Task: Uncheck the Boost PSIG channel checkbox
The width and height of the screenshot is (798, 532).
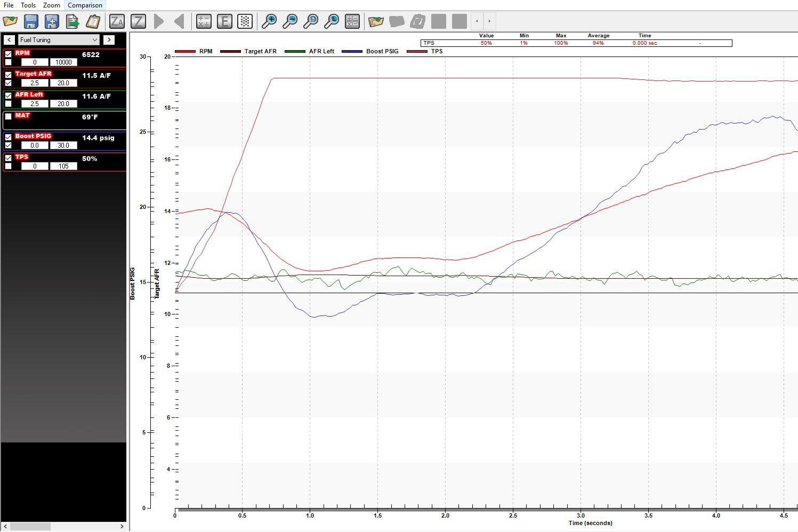Action: pyautogui.click(x=8, y=137)
